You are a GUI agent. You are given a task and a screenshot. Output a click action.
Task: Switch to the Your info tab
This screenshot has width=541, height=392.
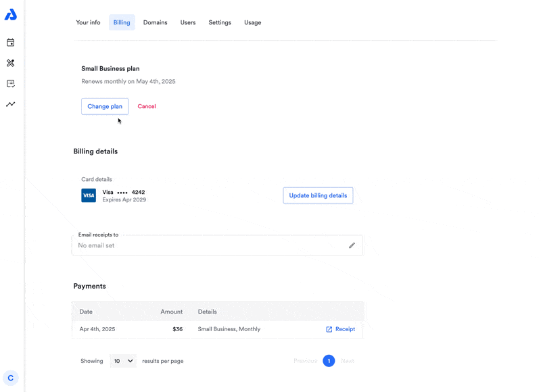coord(88,22)
